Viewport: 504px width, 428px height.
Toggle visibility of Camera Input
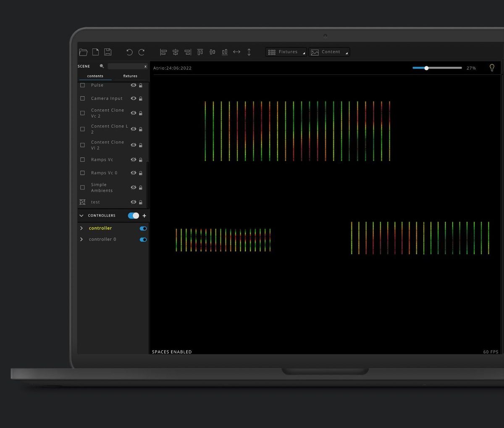pos(133,98)
